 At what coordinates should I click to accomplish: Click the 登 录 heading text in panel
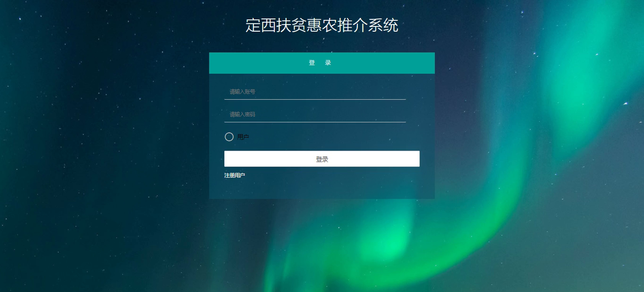tap(320, 63)
